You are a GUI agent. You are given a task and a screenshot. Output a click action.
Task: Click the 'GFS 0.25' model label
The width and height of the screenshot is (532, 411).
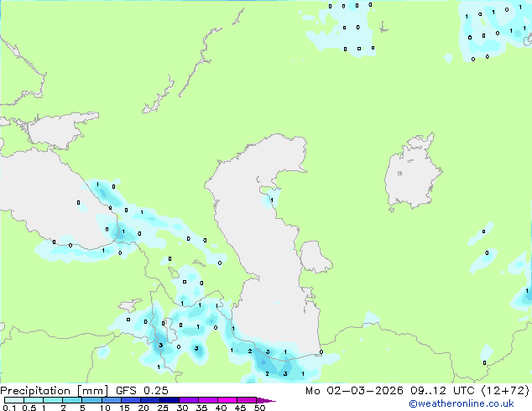point(142,391)
